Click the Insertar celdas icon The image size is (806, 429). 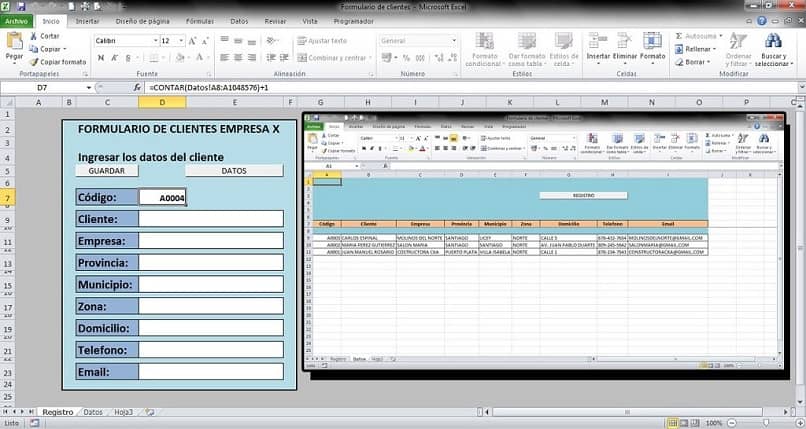[x=598, y=41]
